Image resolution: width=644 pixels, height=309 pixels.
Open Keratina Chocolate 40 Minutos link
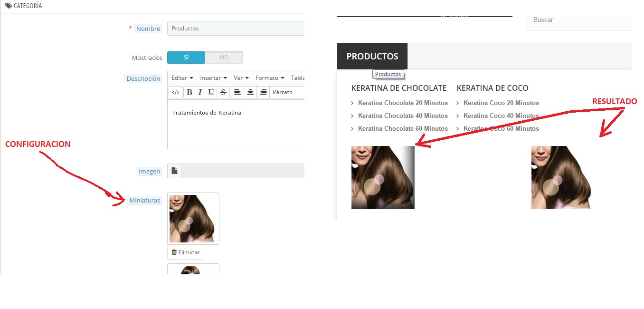coord(403,116)
